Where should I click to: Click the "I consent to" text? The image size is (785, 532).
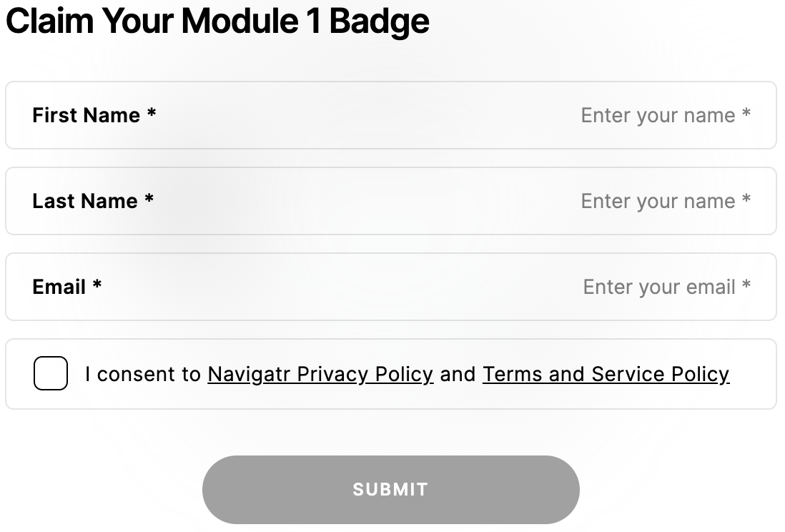[x=142, y=374]
